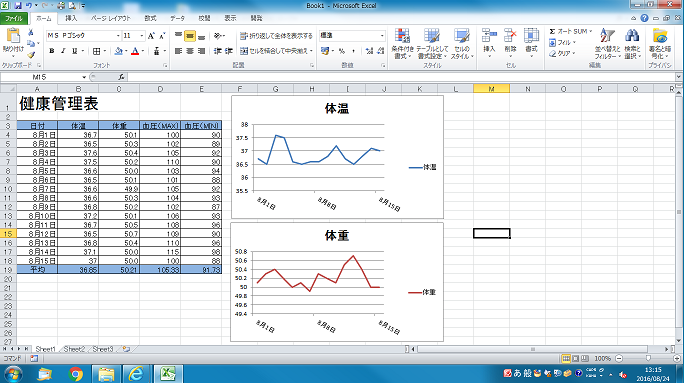The image size is (684, 384).
Task: Click the Format Painter brush icon
Action: [31, 55]
